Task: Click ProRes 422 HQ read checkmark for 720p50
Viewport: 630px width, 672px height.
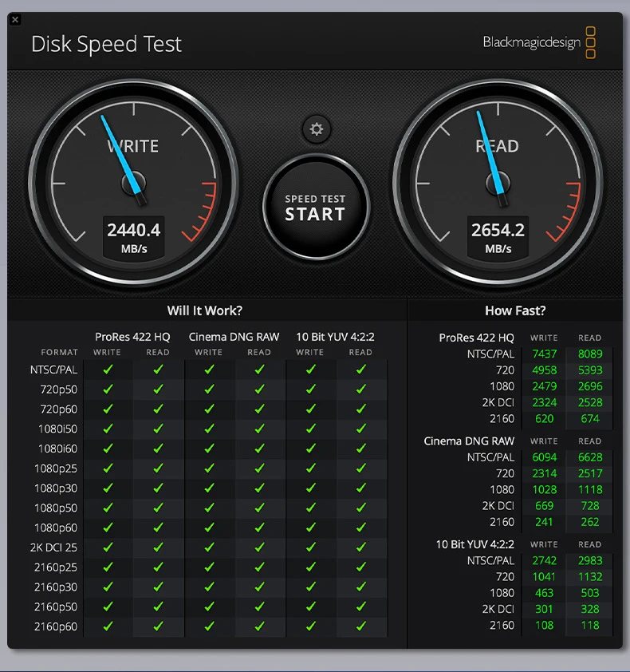Action: coord(158,389)
